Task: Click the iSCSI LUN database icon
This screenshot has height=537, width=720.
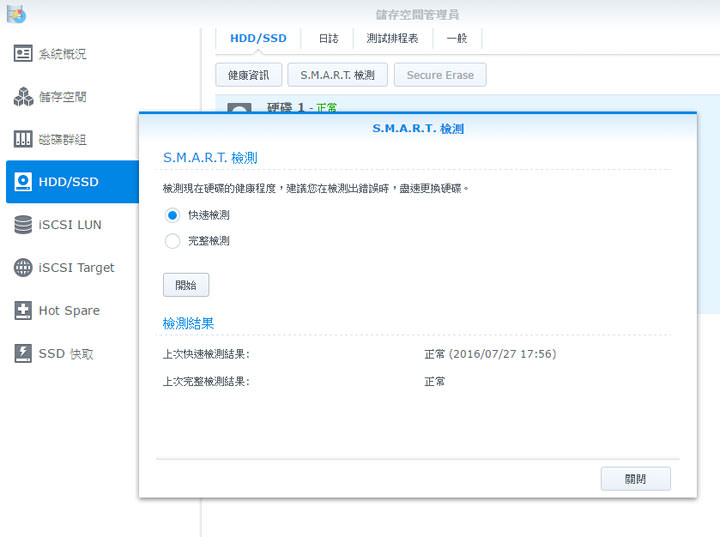Action: (x=23, y=225)
